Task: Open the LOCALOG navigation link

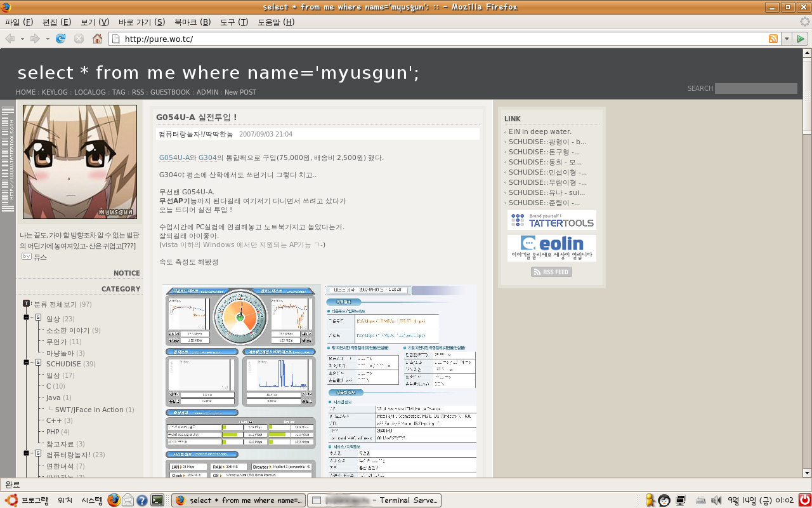Action: coord(90,92)
